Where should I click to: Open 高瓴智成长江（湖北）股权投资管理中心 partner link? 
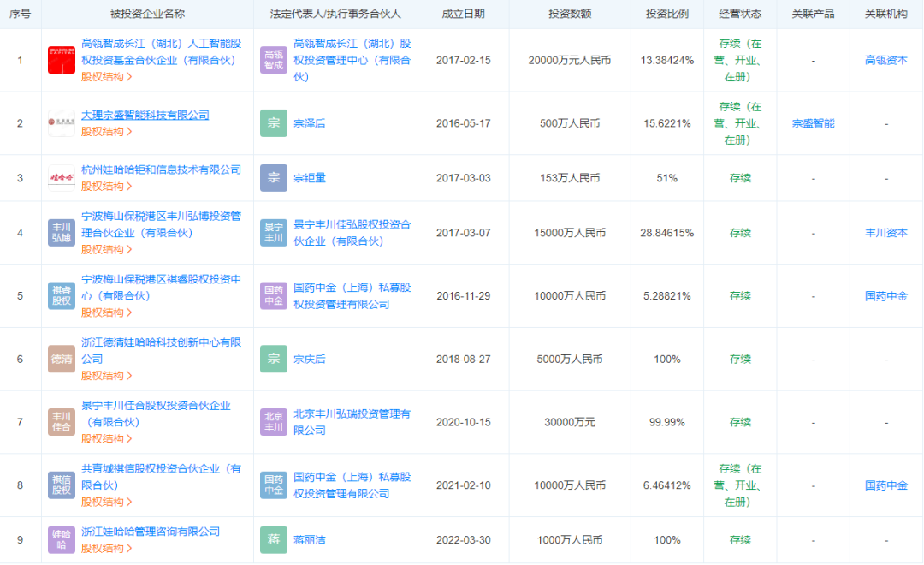pyautogui.click(x=352, y=60)
